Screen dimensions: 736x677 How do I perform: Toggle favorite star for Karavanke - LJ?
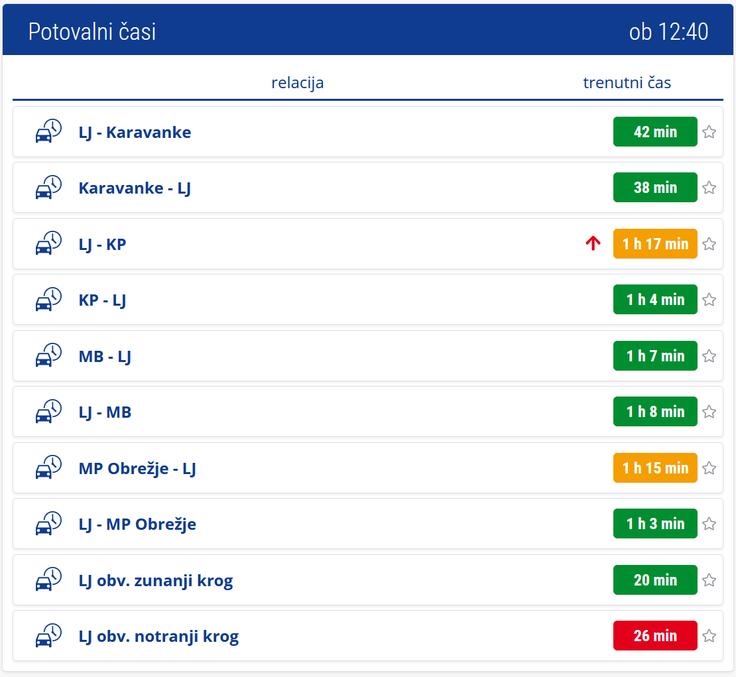coord(709,188)
